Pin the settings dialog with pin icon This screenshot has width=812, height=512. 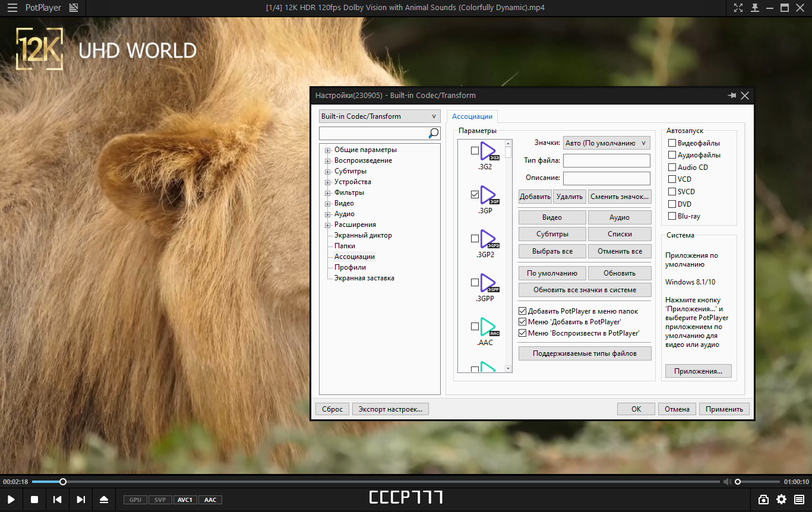coord(731,95)
